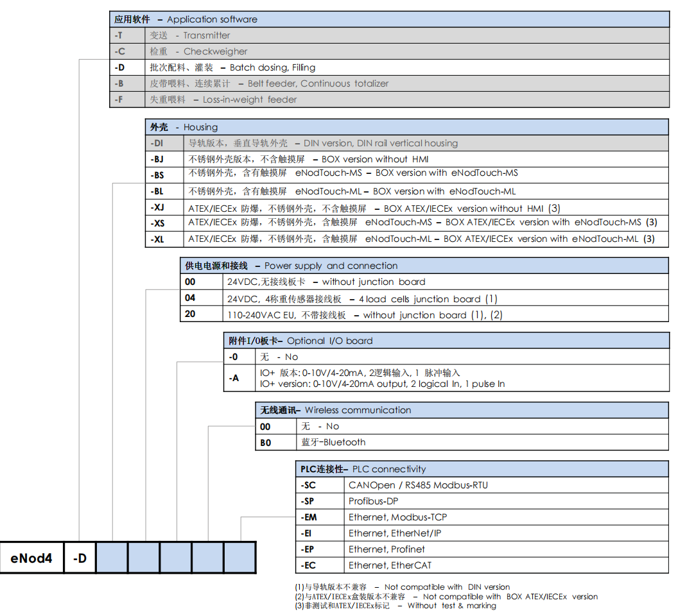
Task: Select the -XS ATEX eNodTouch-MS row
Action: tap(407, 223)
